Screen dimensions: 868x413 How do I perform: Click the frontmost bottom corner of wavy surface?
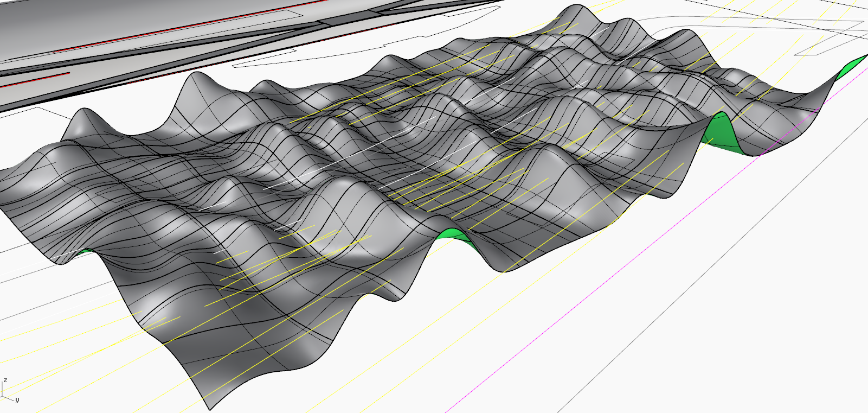pos(209,408)
